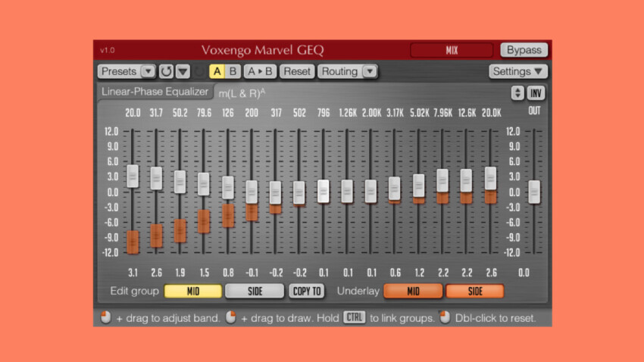
Task: Click the OUT gain slider handle
Action: click(x=534, y=191)
